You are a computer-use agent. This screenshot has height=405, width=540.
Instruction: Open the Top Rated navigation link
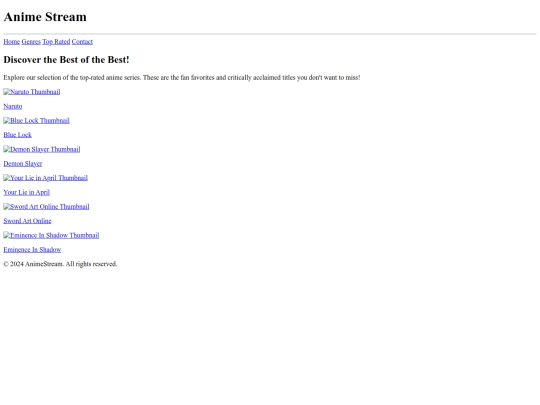pyautogui.click(x=56, y=42)
